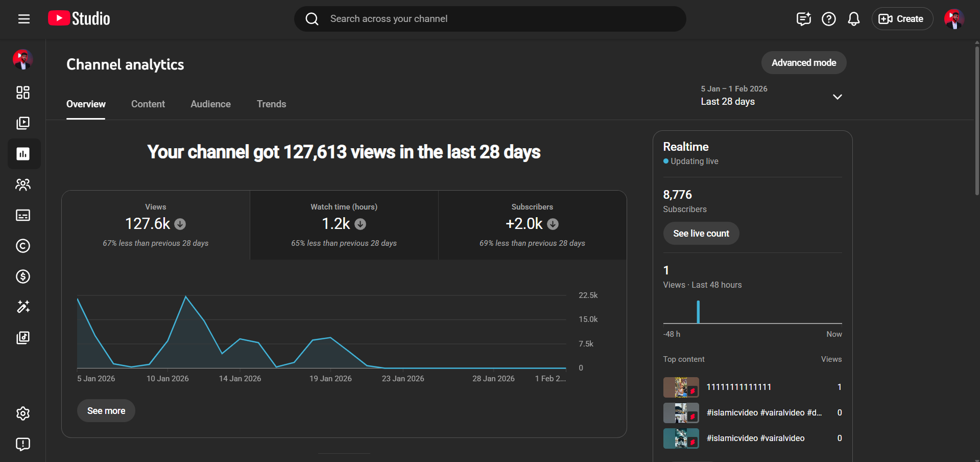
Task: Click the Advanced mode button
Action: [803, 63]
